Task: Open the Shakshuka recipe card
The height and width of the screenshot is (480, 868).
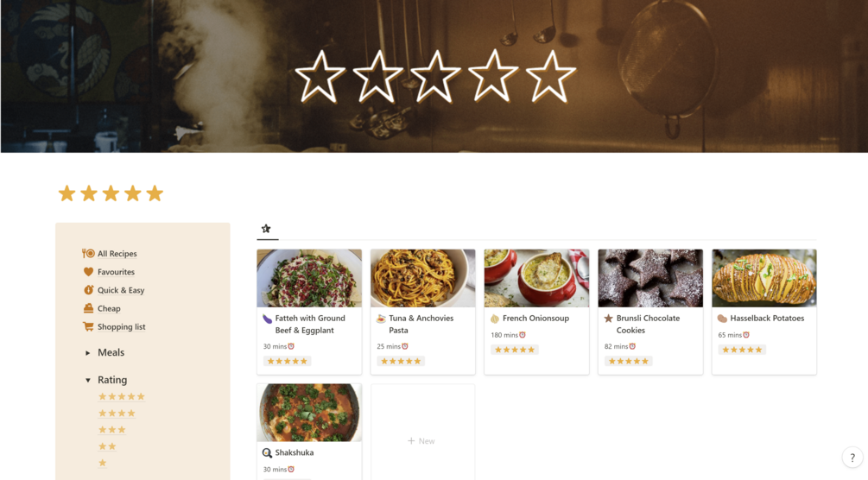Action: pyautogui.click(x=309, y=432)
